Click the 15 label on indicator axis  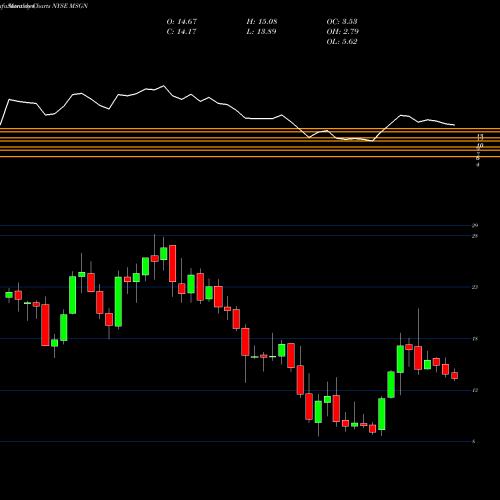coord(480,137)
